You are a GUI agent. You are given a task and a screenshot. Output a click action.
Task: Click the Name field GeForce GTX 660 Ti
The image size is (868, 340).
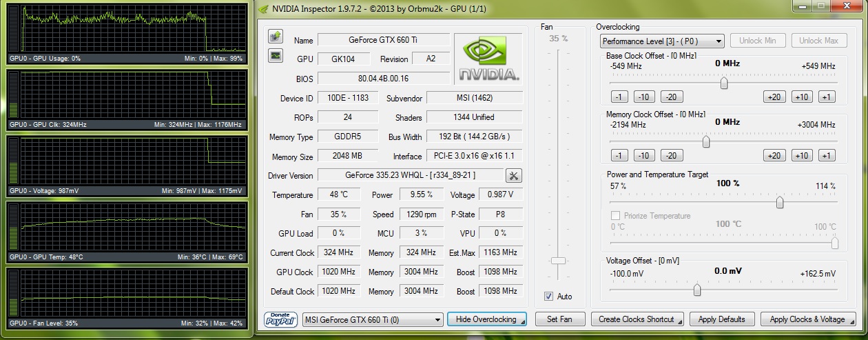(x=384, y=40)
